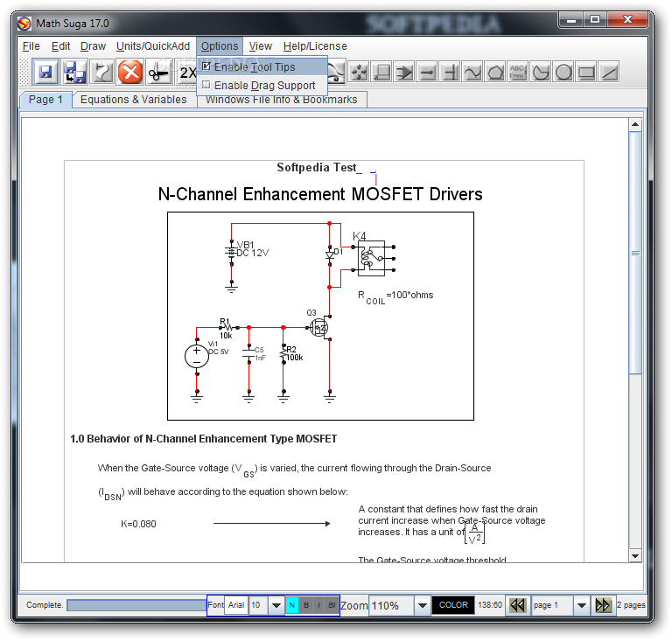Select the circle drawing tool
Screen dimensions: 672x641
click(x=563, y=72)
